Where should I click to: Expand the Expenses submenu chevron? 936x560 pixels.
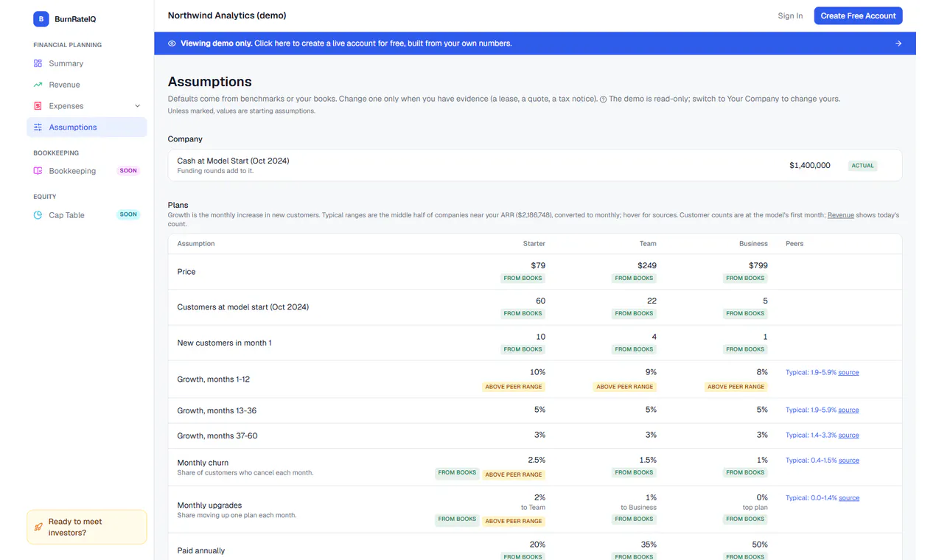pyautogui.click(x=137, y=106)
